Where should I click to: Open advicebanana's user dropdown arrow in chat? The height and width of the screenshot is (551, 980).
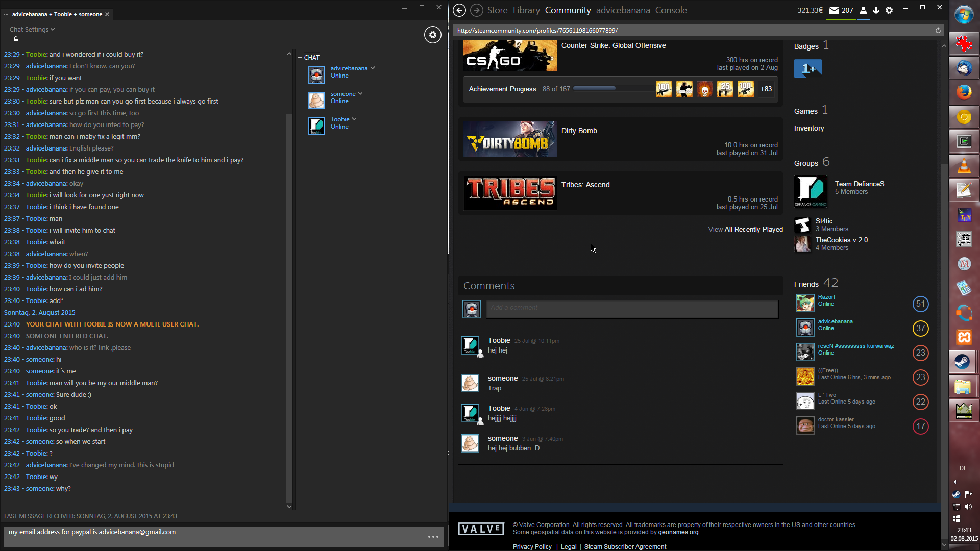coord(373,68)
